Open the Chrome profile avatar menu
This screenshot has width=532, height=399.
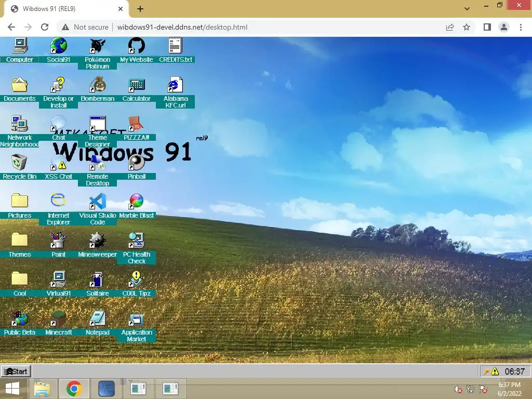pyautogui.click(x=504, y=27)
